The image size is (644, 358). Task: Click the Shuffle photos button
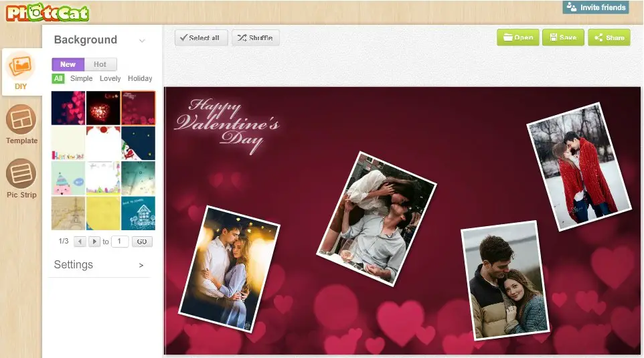pyautogui.click(x=255, y=38)
